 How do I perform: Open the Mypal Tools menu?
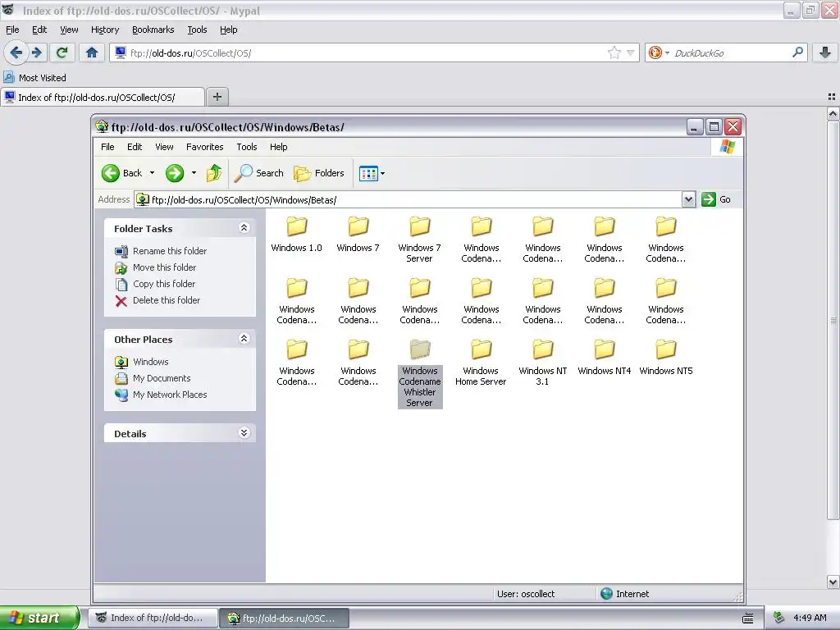tap(197, 30)
